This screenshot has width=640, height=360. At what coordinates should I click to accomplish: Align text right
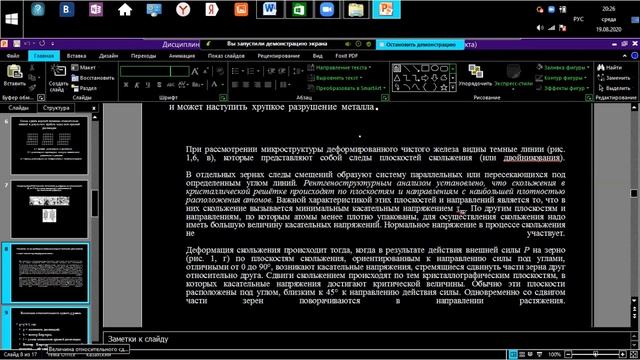click(x=257, y=85)
